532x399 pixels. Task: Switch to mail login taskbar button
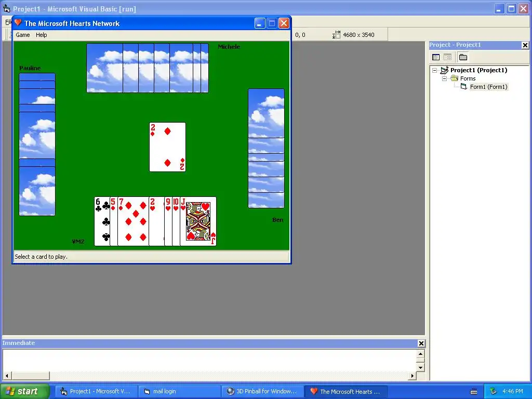click(x=179, y=392)
